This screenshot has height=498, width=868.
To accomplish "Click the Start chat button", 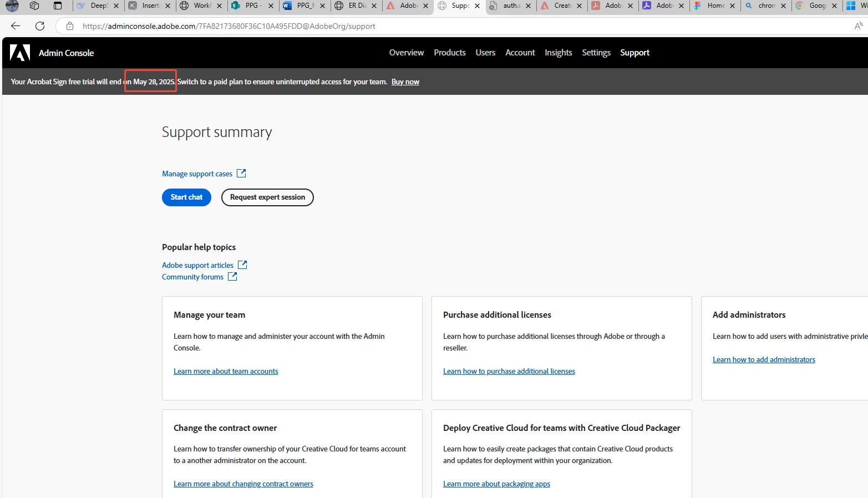I will [x=186, y=197].
